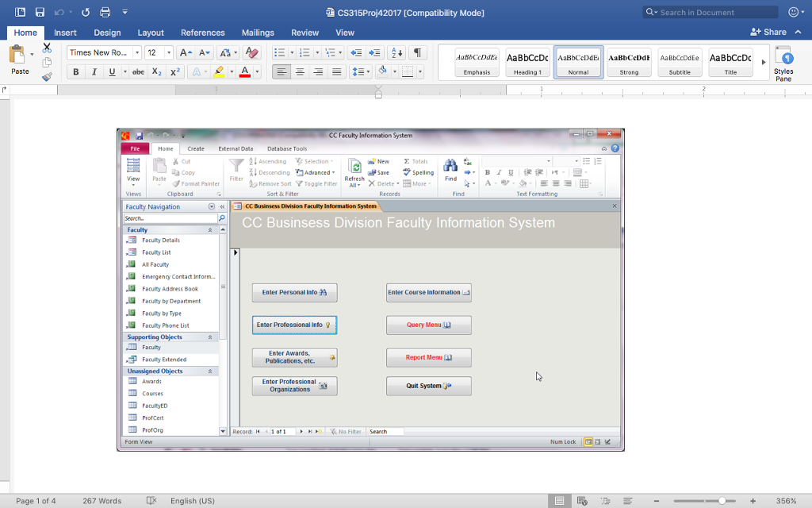Screen dimensions: 812x508
Task: Toggle Show paragraph marks button
Action: click(417, 52)
